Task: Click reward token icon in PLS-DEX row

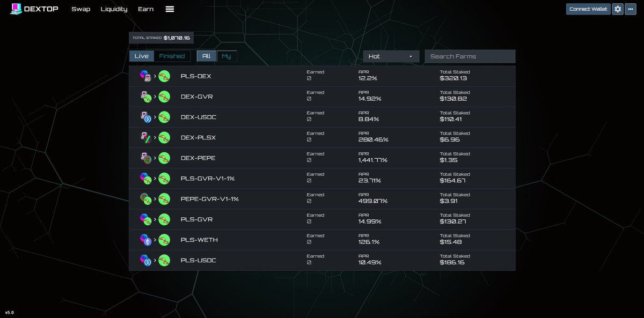Action: click(164, 77)
